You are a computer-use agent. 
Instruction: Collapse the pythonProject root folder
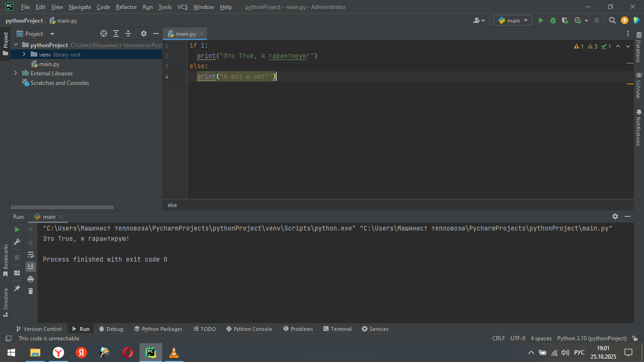pos(16,45)
